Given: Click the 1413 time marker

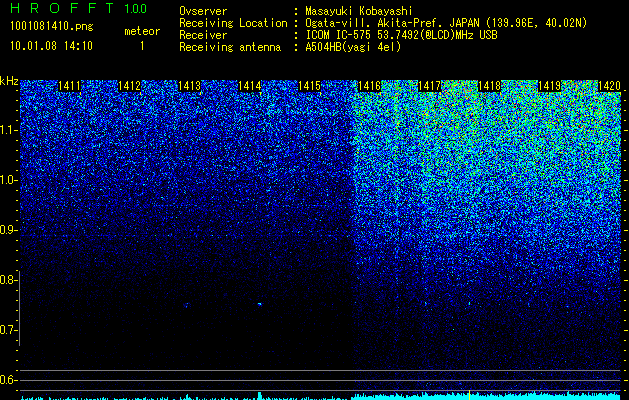Looking at the screenshot, I should [189, 86].
